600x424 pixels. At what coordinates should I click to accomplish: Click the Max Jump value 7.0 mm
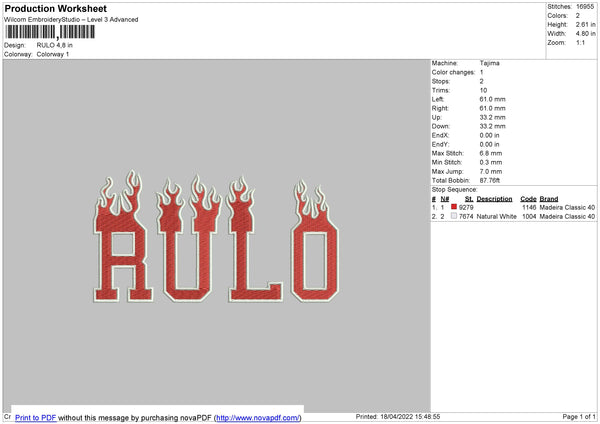pyautogui.click(x=491, y=171)
